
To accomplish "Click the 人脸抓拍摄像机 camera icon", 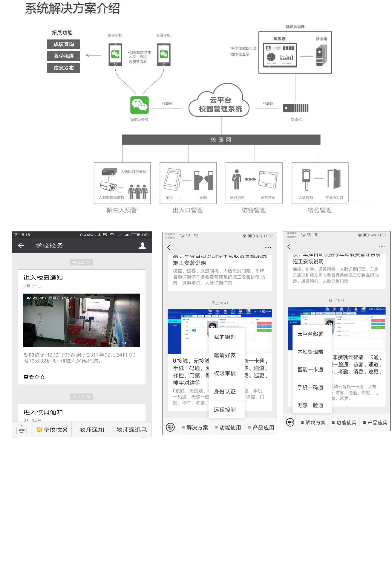I will [109, 187].
